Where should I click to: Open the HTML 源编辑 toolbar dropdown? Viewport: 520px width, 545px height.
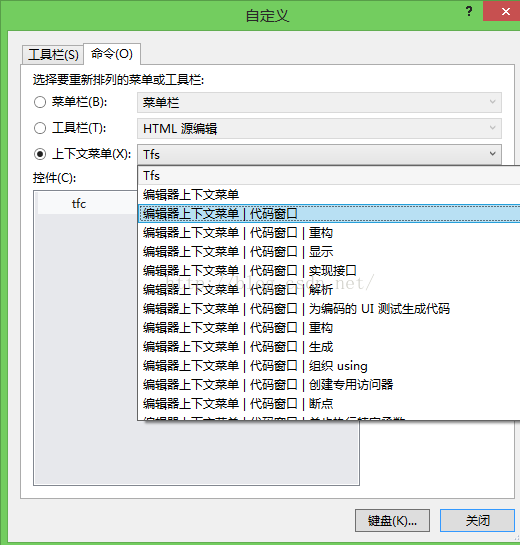(x=319, y=128)
